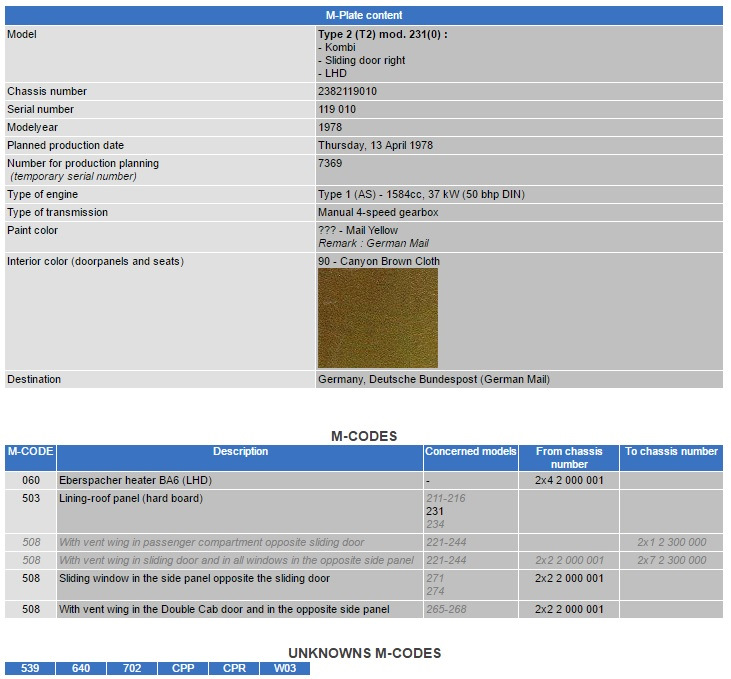Click the Interior color label

[x=96, y=261]
